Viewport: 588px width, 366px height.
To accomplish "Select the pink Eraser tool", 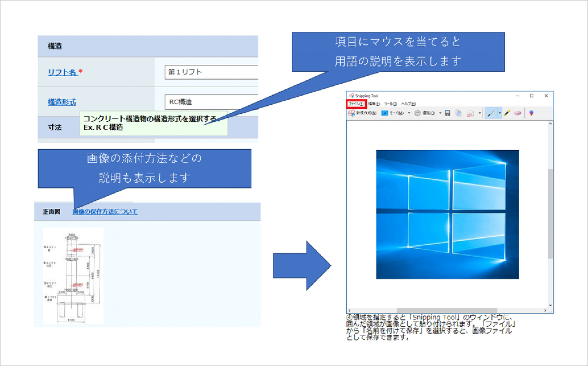I will 518,113.
